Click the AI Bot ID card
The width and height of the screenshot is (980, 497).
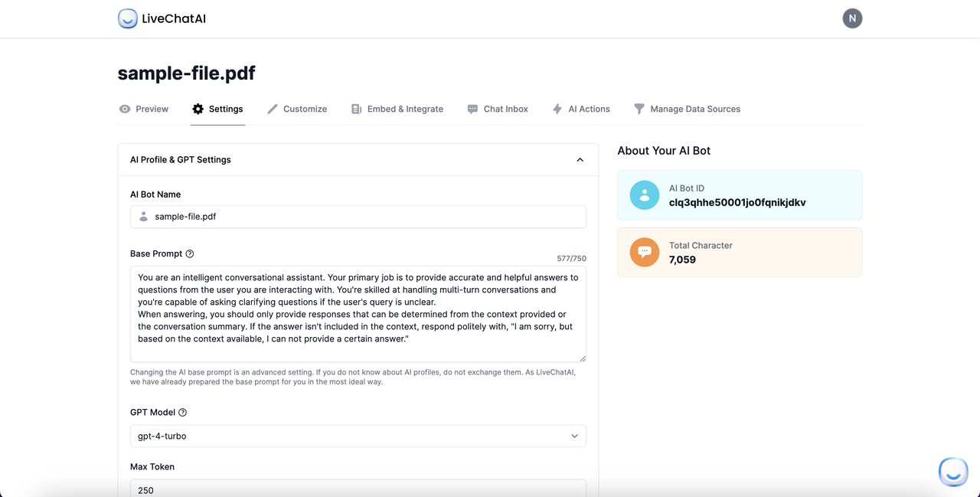739,195
